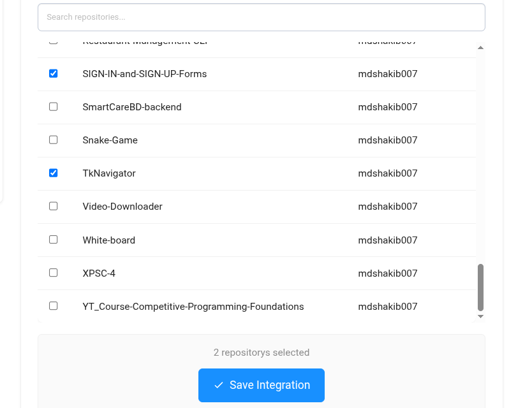Click the checkmark icon on Save Integration
This screenshot has width=532, height=408.
[x=219, y=385]
